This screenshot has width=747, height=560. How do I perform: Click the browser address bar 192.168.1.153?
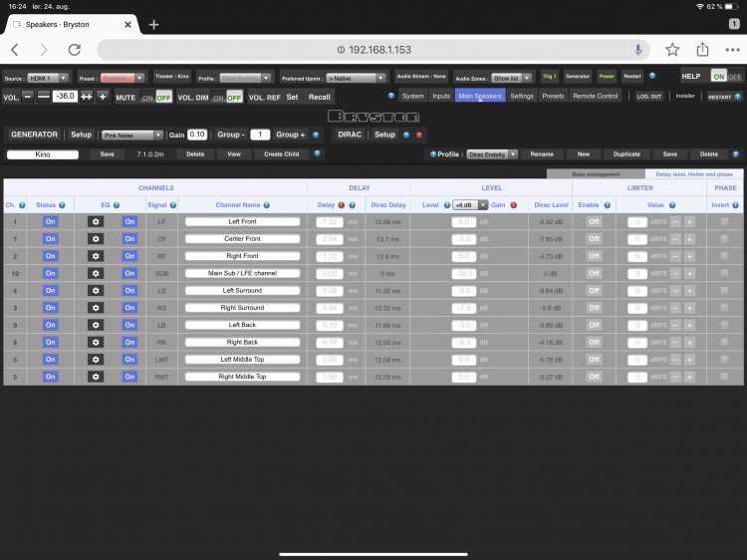pyautogui.click(x=373, y=50)
